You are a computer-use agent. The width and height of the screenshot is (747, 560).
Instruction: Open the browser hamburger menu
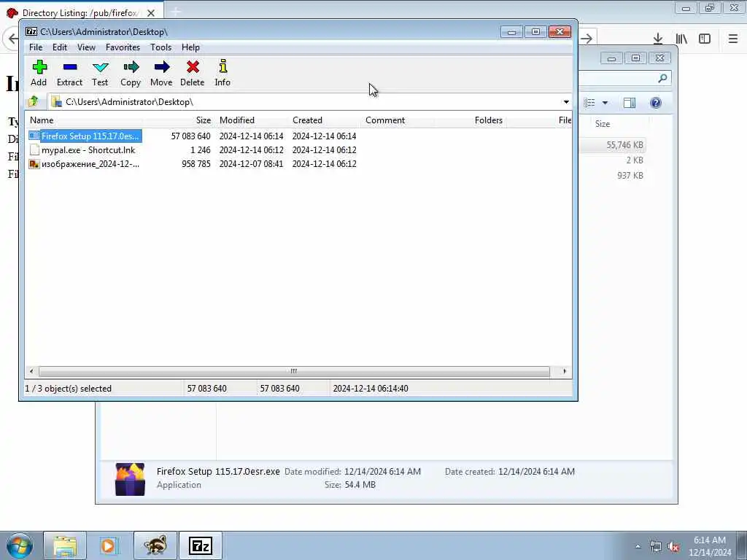tap(732, 39)
